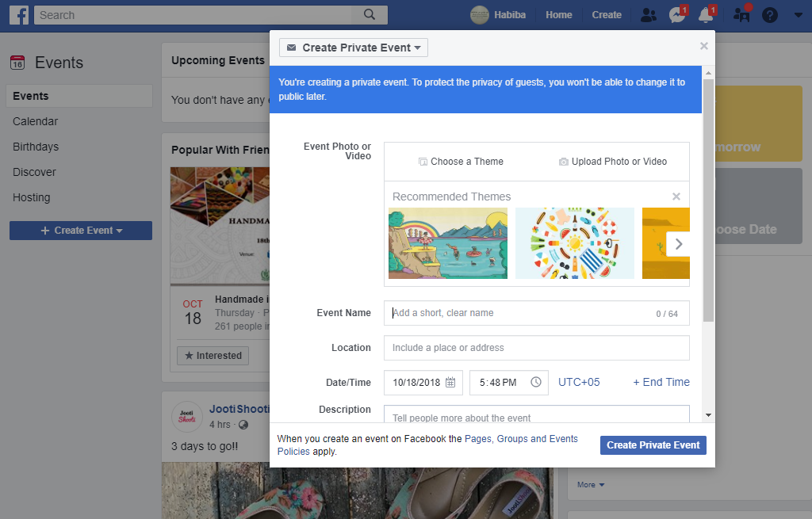812x519 pixels.
Task: Open Hosting in the left sidebar
Action: 32,197
